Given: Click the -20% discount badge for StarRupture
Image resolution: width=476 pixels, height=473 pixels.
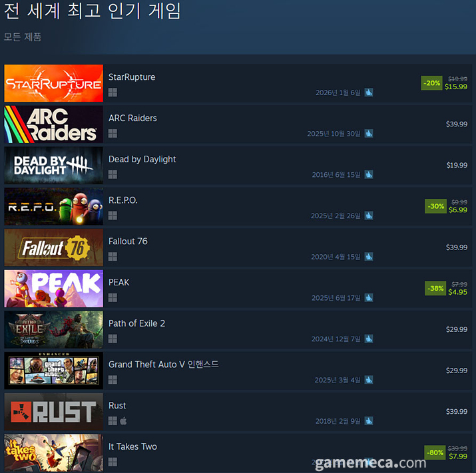Looking at the screenshot, I should pos(431,83).
